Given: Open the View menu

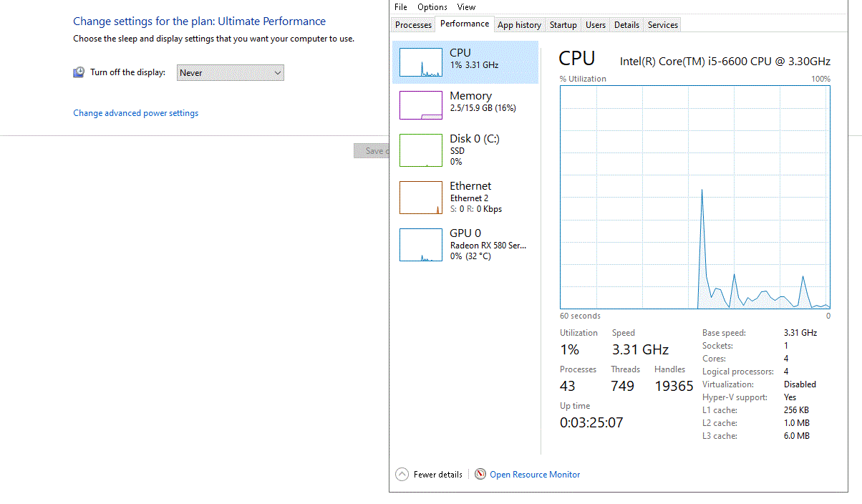Looking at the screenshot, I should [466, 7].
